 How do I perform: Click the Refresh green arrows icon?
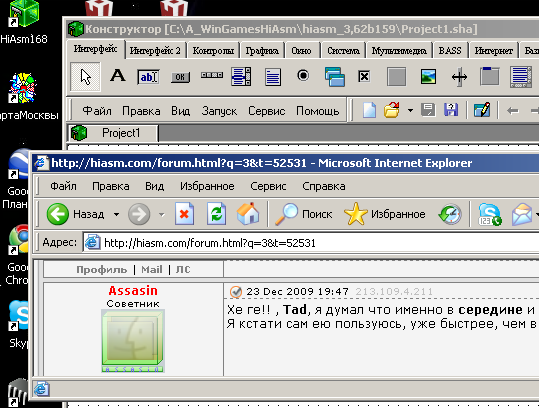click(x=216, y=214)
